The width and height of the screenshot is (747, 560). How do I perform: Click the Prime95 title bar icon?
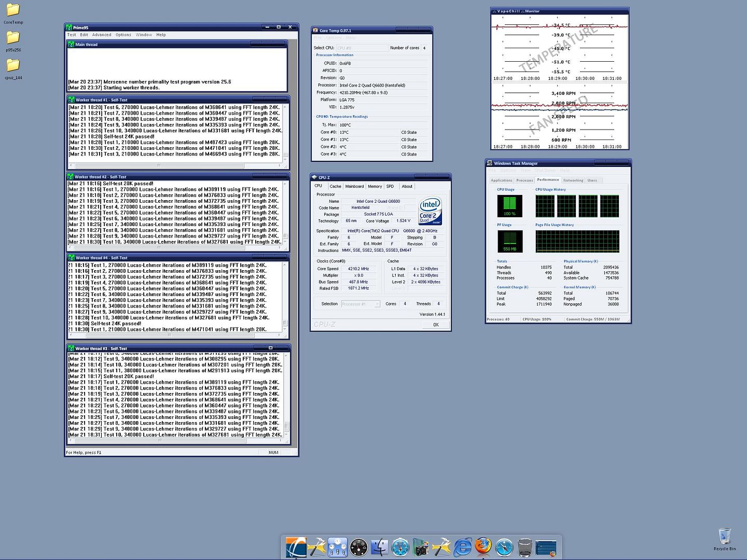click(69, 27)
